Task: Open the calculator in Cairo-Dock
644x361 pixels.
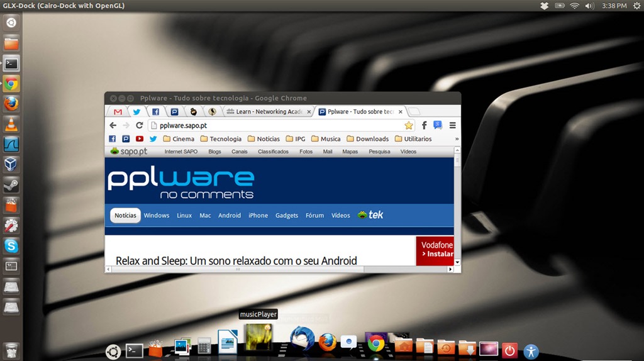Action: pyautogui.click(x=204, y=346)
